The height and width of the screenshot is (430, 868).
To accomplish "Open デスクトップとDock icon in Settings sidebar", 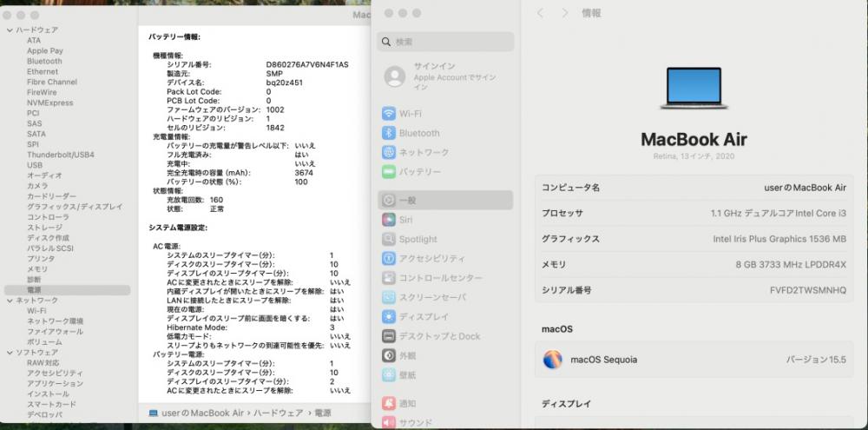I will tap(389, 336).
